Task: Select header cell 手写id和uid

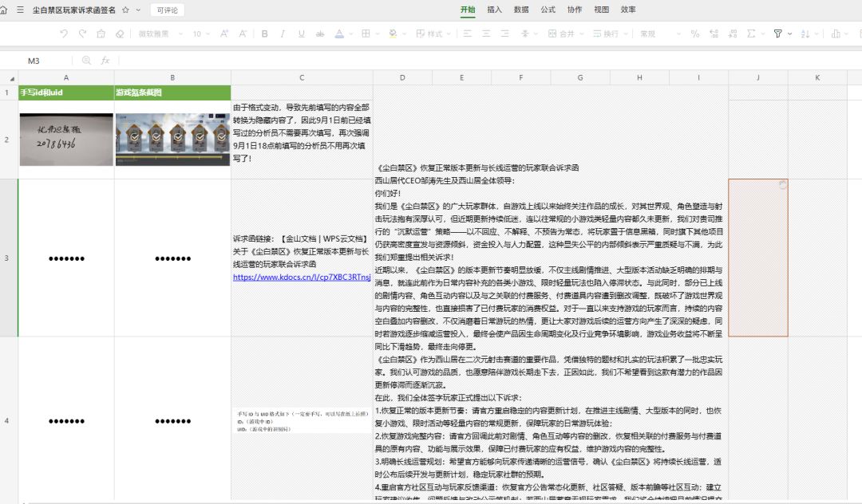Action: 66,93
